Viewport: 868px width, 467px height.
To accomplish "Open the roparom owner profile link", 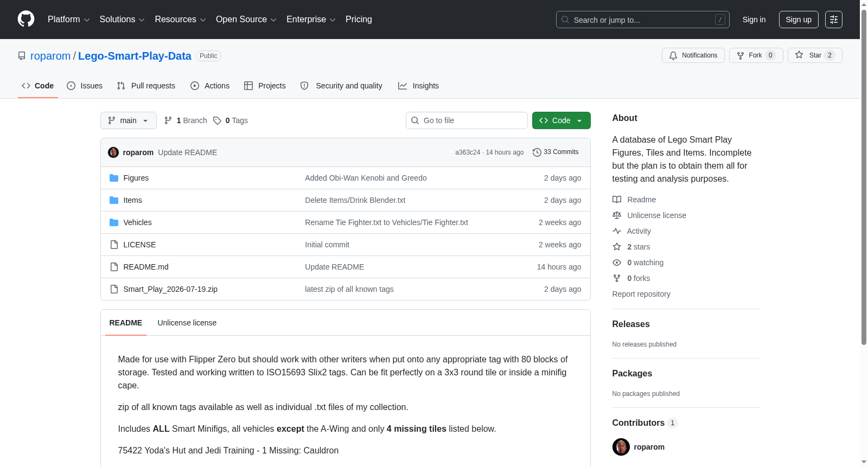I will click(x=50, y=56).
